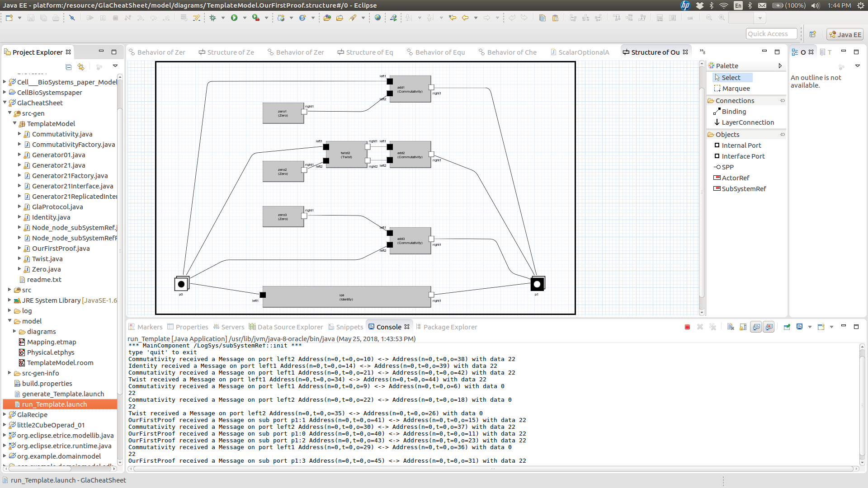The image size is (868, 488).
Task: Open the Java EE perspective button
Action: pyautogui.click(x=845, y=34)
